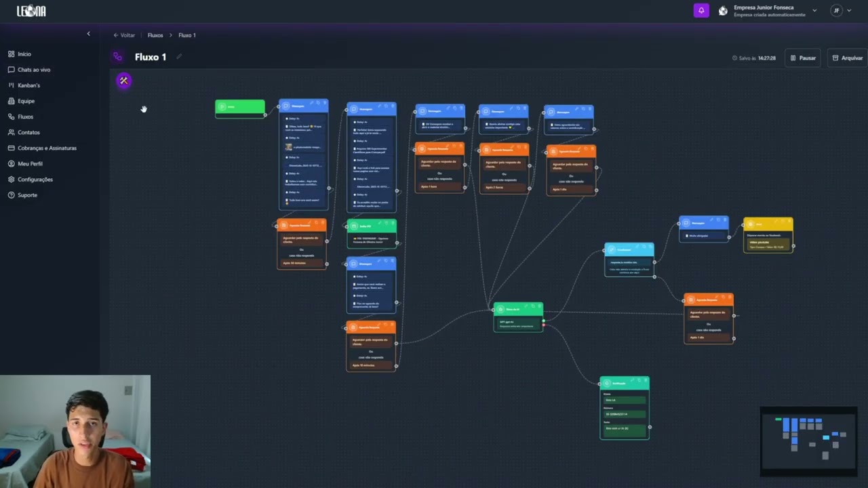
Task: Delete the 'Muito obrigado' Mensagem node
Action: [x=725, y=219]
